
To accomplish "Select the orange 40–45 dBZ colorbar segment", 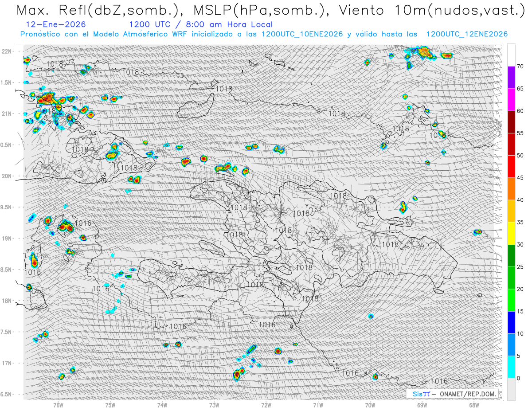I will click(x=511, y=189).
